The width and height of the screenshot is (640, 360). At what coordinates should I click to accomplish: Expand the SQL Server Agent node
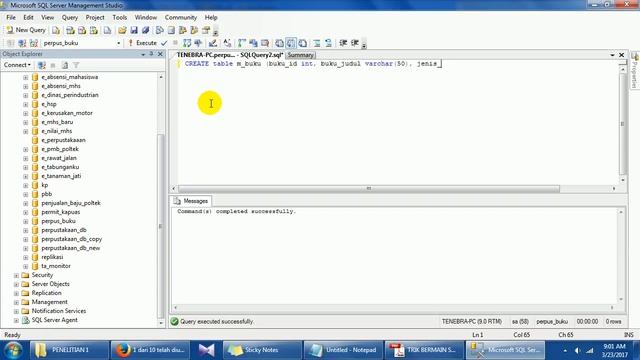16,320
